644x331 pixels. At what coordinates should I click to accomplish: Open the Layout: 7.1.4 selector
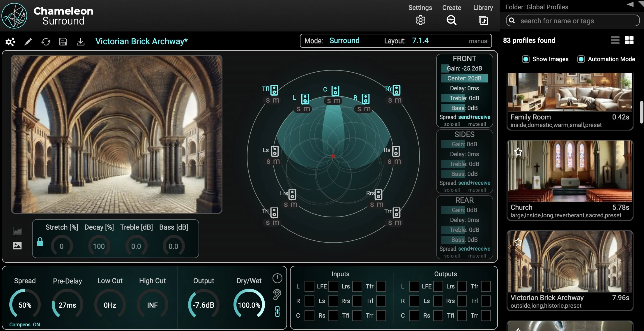(x=420, y=41)
